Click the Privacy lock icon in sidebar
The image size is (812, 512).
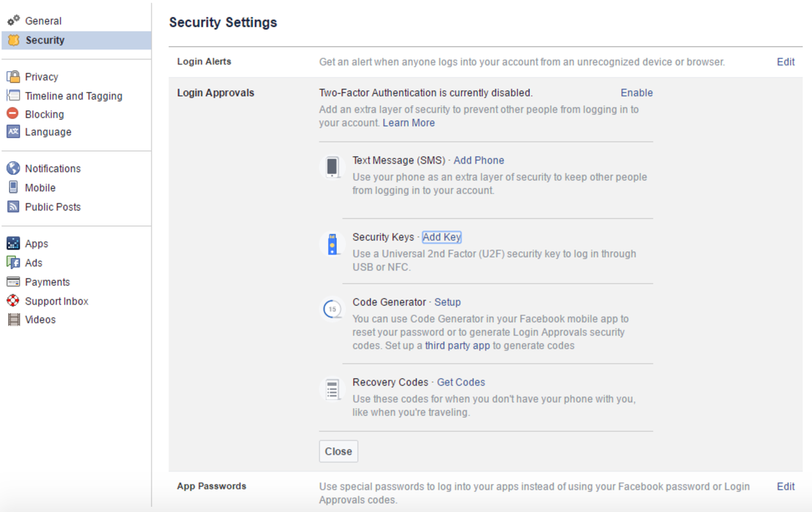point(13,77)
